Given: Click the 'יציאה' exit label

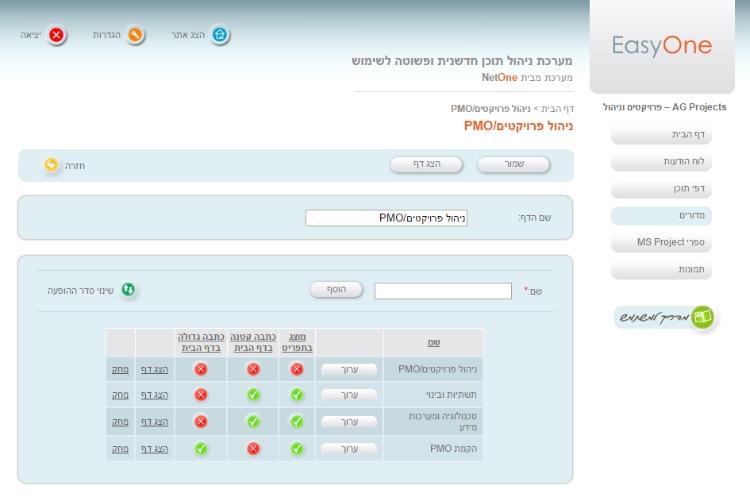Looking at the screenshot, I should (x=31, y=35).
